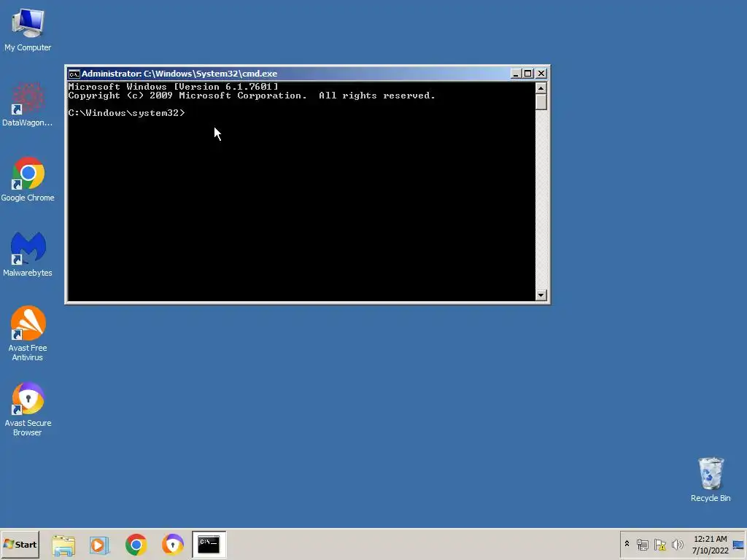Click the cmd.exe taskbar button
Image resolution: width=747 pixels, height=560 pixels.
point(209,544)
